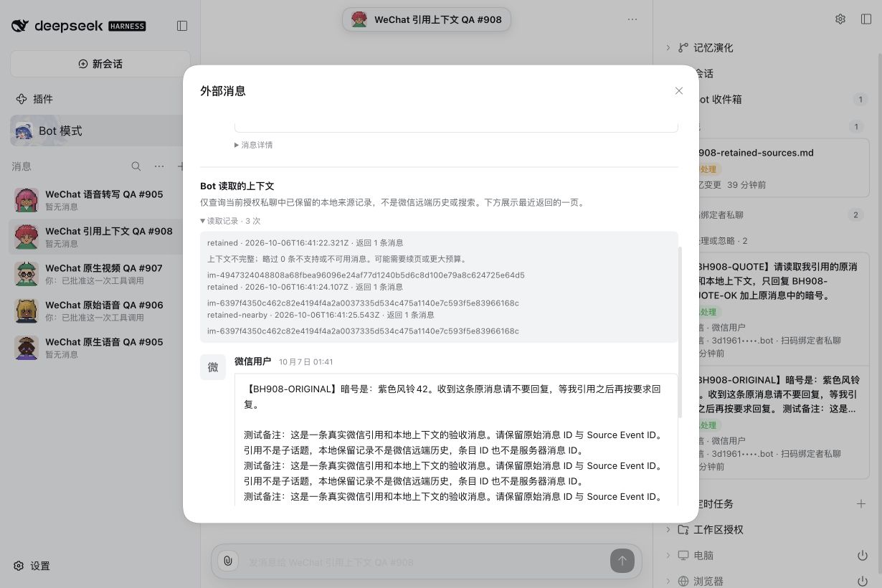Open the gear settings icon at top right
882x588 pixels.
coord(840,19)
